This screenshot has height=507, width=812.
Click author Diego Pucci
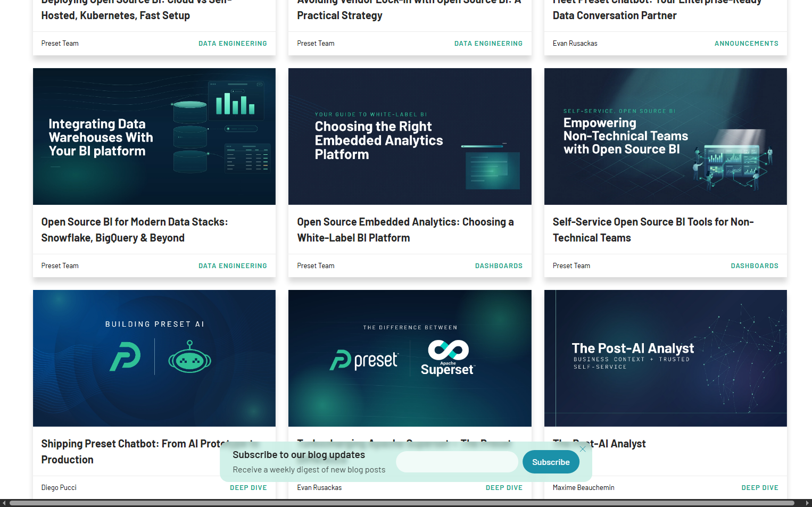point(59,488)
